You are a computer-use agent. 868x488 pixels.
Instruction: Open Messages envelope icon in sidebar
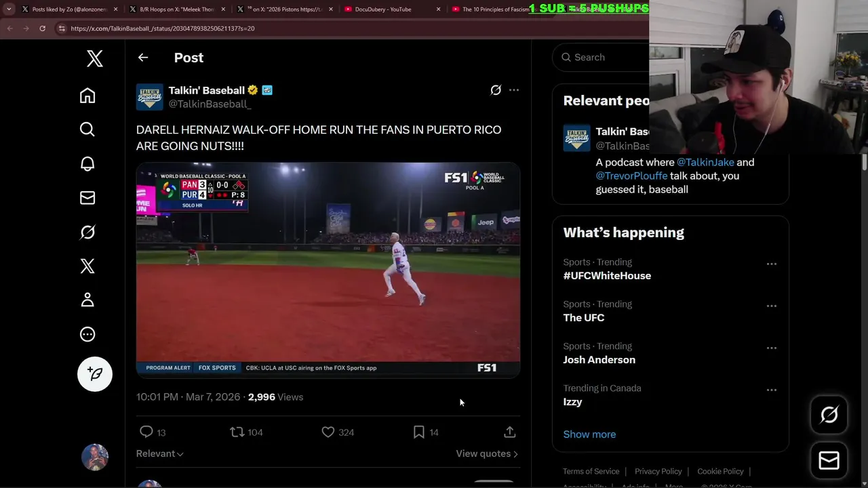click(87, 198)
